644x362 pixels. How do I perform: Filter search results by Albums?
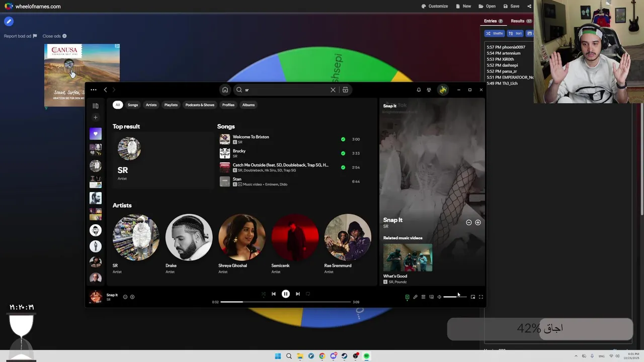(249, 105)
